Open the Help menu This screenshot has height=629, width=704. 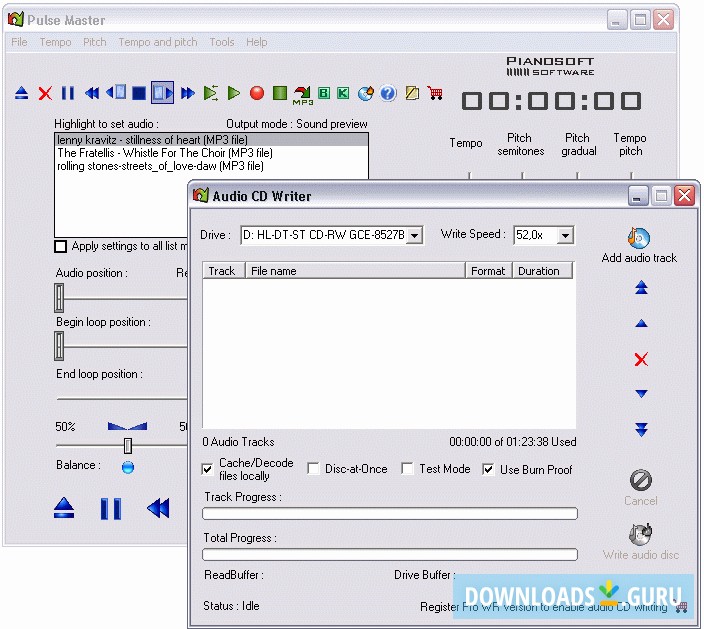pyautogui.click(x=256, y=42)
